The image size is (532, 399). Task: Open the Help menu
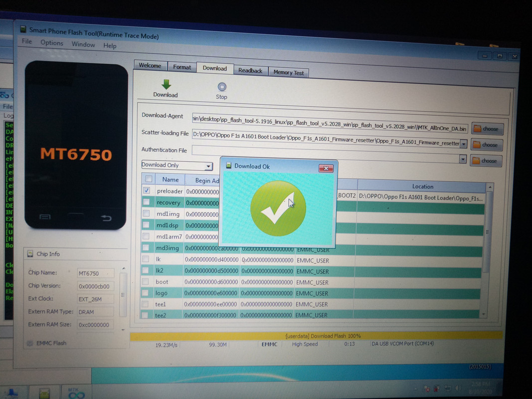(x=110, y=46)
